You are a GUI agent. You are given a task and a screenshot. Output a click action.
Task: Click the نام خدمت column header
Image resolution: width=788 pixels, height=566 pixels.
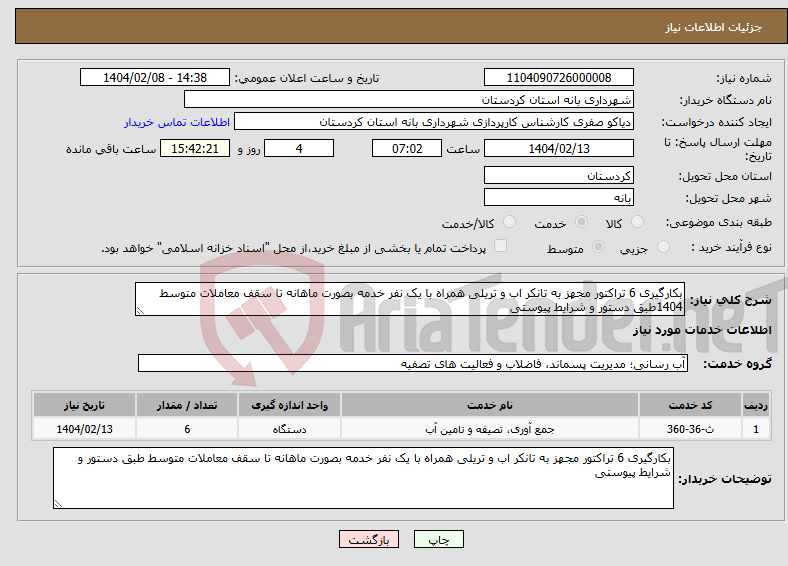tap(489, 405)
